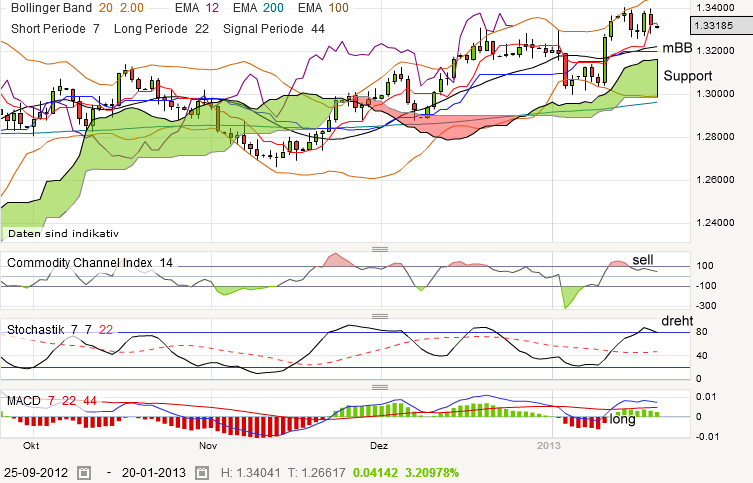Click the Bollinger Band period value 20
Viewport: 753px width, 483px height.
[106, 8]
